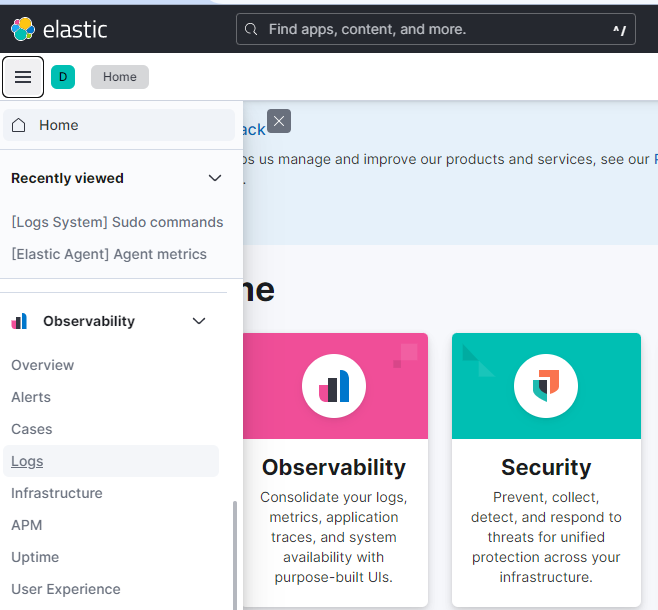Image resolution: width=658 pixels, height=610 pixels.
Task: Collapse the Observability section chevron
Action: tap(199, 321)
